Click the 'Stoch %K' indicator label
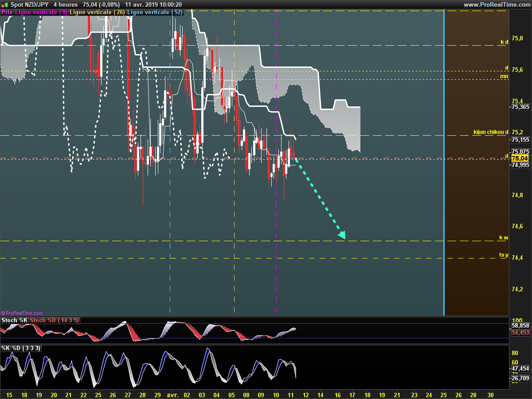This screenshot has height=399, width=532. 15,320
